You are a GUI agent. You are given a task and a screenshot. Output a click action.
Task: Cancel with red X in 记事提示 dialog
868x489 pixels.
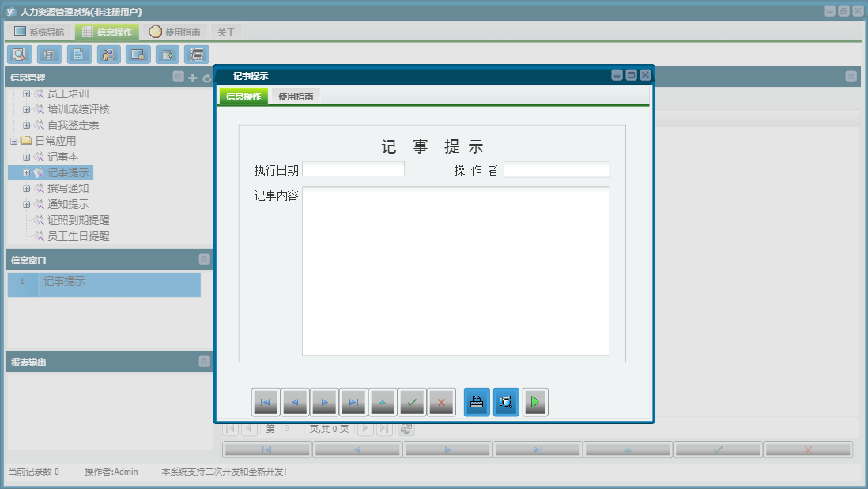click(x=441, y=402)
